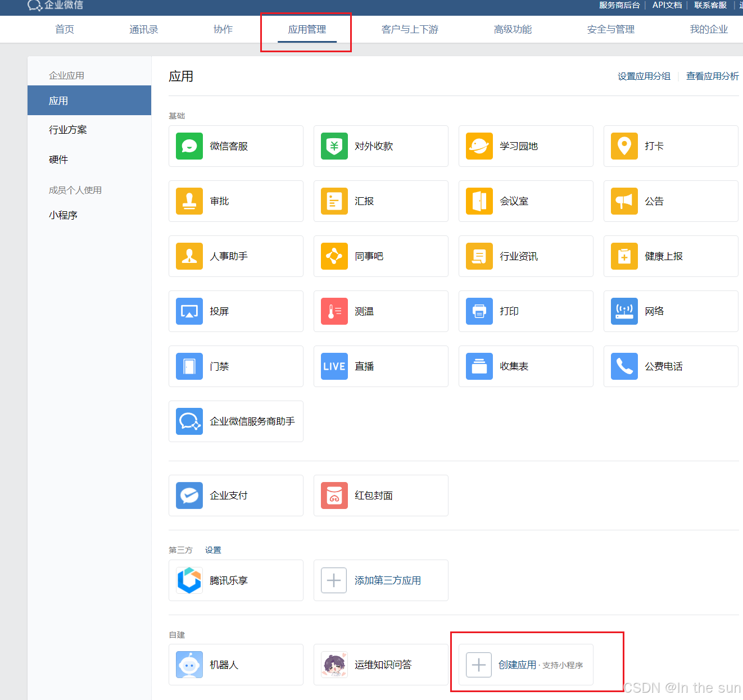Open the 机器人 robot icon
This screenshot has width=743, height=700.
(189, 665)
